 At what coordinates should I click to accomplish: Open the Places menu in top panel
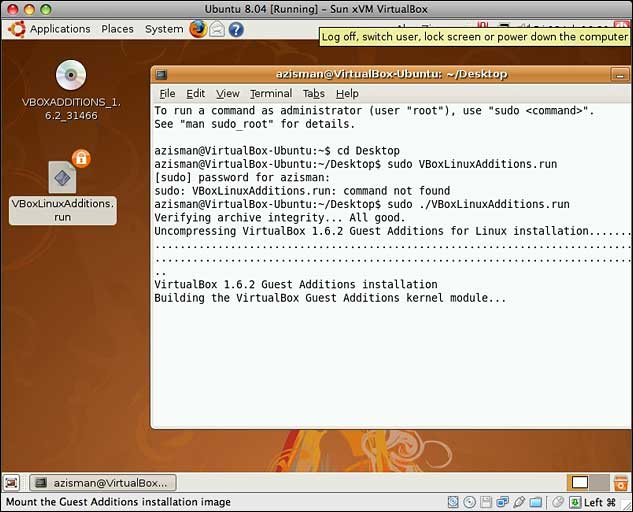[117, 29]
